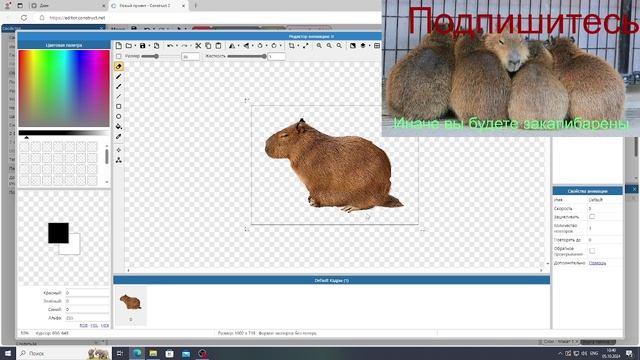Click the hardness value input field
Viewport: 640px width, 360px height.
pos(276,56)
